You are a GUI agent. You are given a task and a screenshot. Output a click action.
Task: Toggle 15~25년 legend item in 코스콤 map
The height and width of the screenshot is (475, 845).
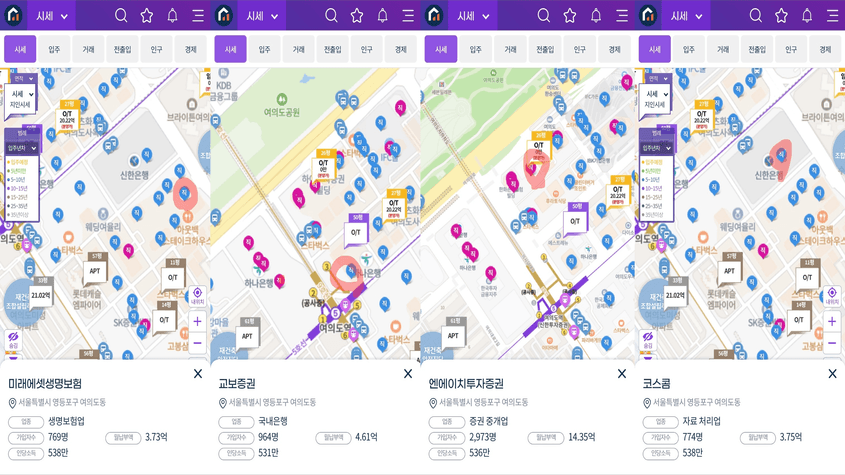(x=653, y=197)
